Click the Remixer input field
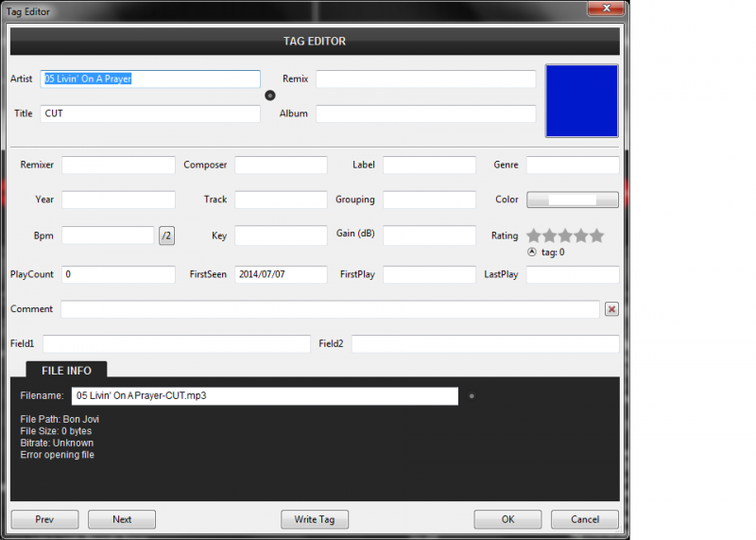 (x=118, y=165)
